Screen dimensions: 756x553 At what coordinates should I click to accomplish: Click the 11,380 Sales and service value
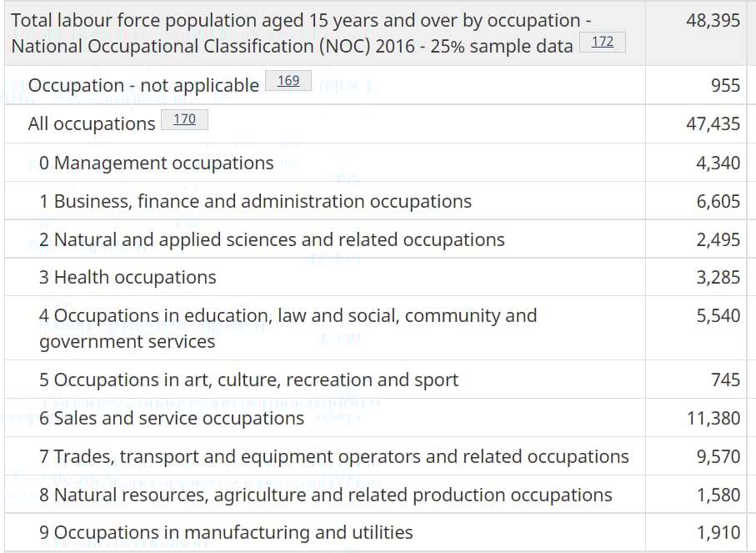click(713, 418)
